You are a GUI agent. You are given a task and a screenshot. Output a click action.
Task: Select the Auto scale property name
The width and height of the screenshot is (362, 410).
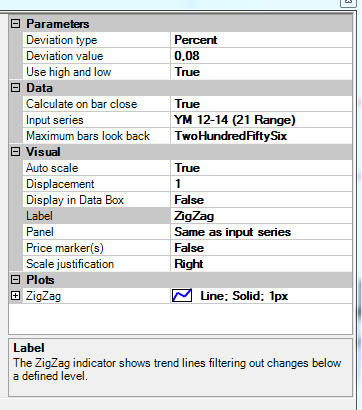point(52,168)
